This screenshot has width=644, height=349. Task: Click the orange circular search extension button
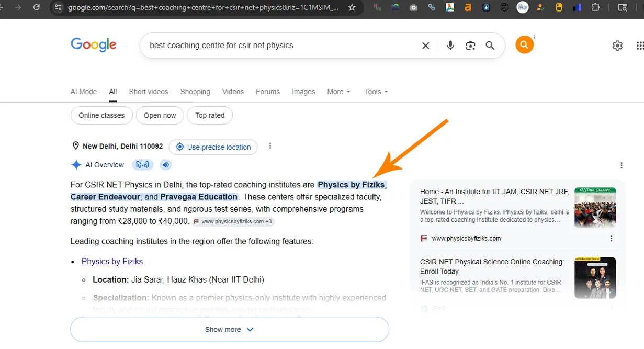(x=524, y=45)
